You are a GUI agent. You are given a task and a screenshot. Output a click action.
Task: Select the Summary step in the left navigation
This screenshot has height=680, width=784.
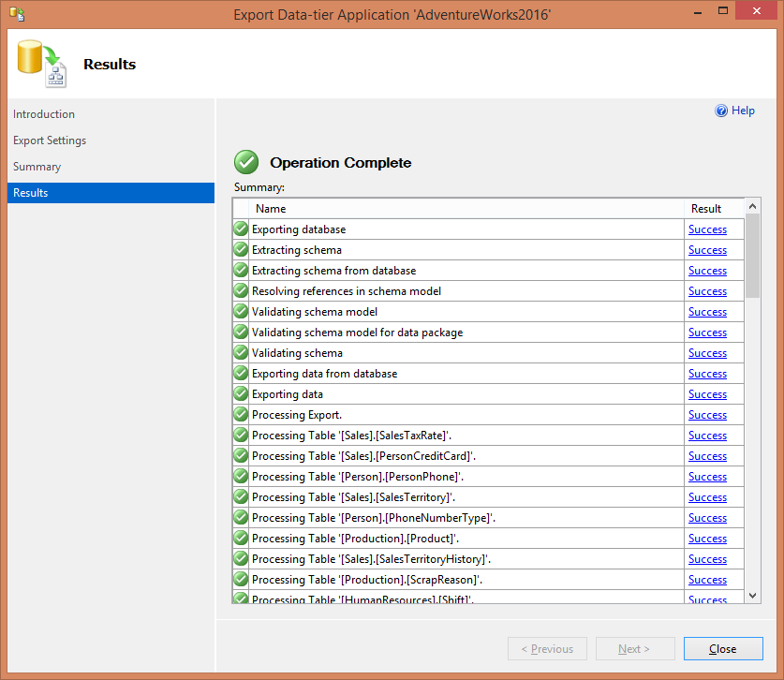click(x=37, y=167)
